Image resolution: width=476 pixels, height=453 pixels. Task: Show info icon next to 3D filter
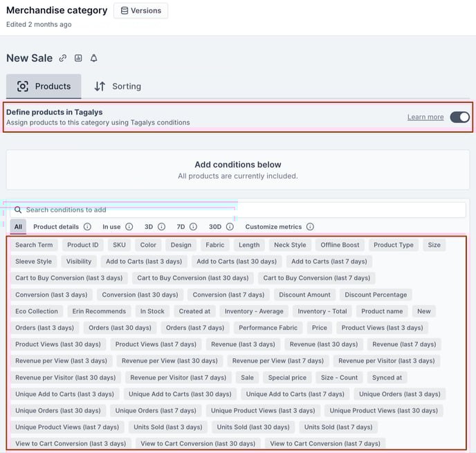[161, 227]
